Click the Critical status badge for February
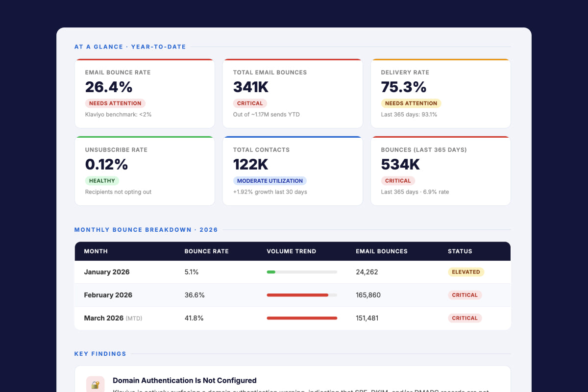The width and height of the screenshot is (588, 392). (465, 295)
